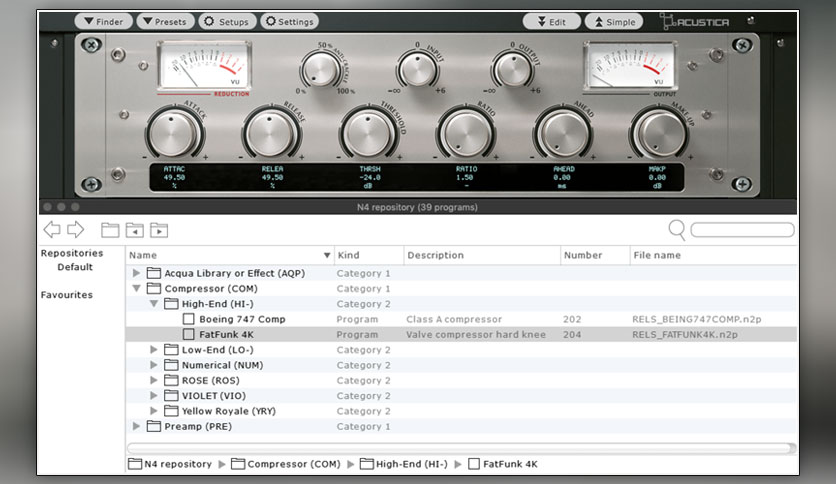Image resolution: width=836 pixels, height=484 pixels.
Task: Click Compressor (COM) in breadcrumb path
Action: (x=286, y=464)
